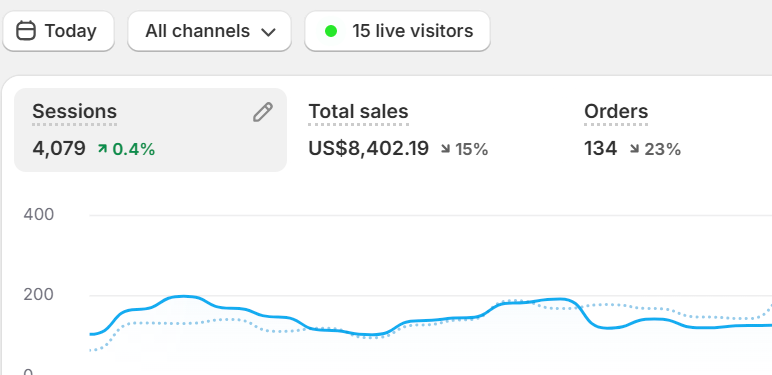This screenshot has width=772, height=375.
Task: Expand the All channels dropdown
Action: pos(210,31)
